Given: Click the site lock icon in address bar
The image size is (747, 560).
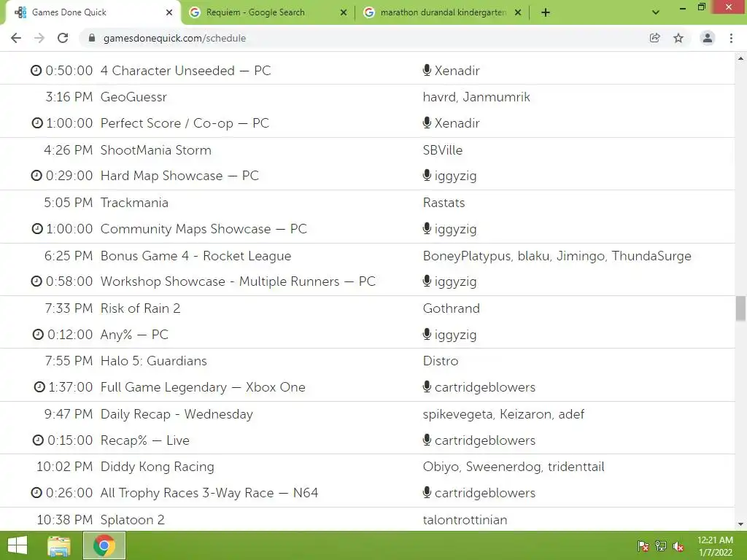Looking at the screenshot, I should [92, 38].
